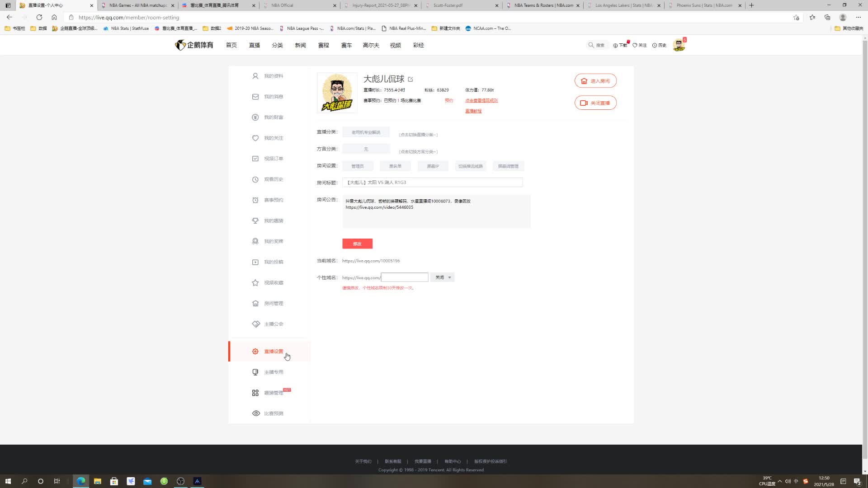Open 我的消息 mail icon in sidebar
Screen dimensions: 868x488
(x=255, y=97)
